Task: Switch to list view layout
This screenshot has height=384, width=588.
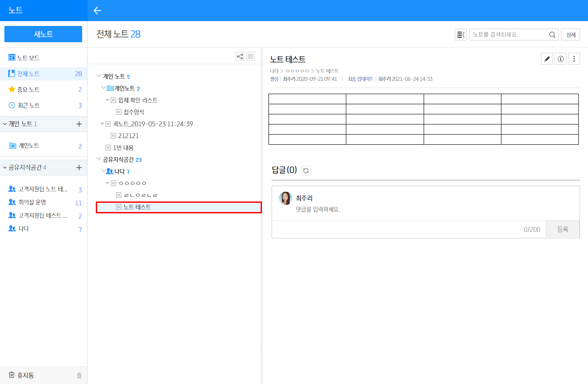Action: 250,56
